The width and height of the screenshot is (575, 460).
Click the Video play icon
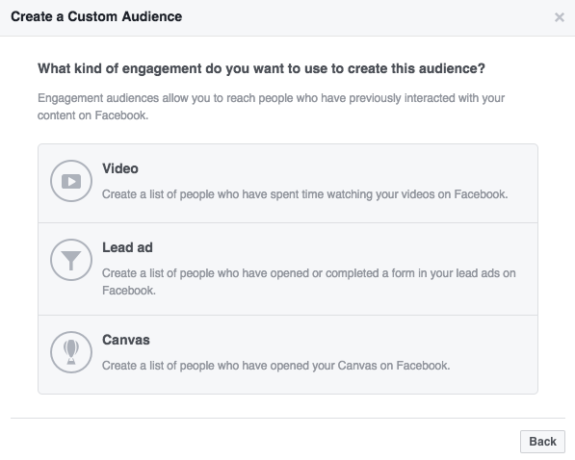71,181
